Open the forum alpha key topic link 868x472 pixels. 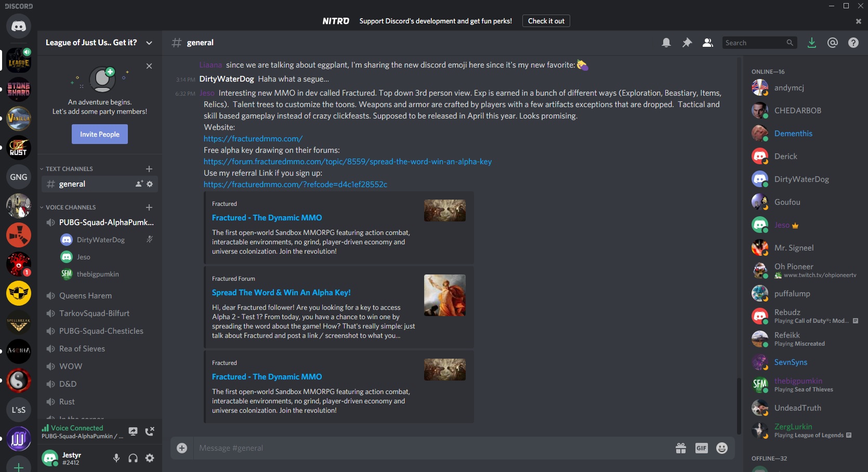coord(348,162)
